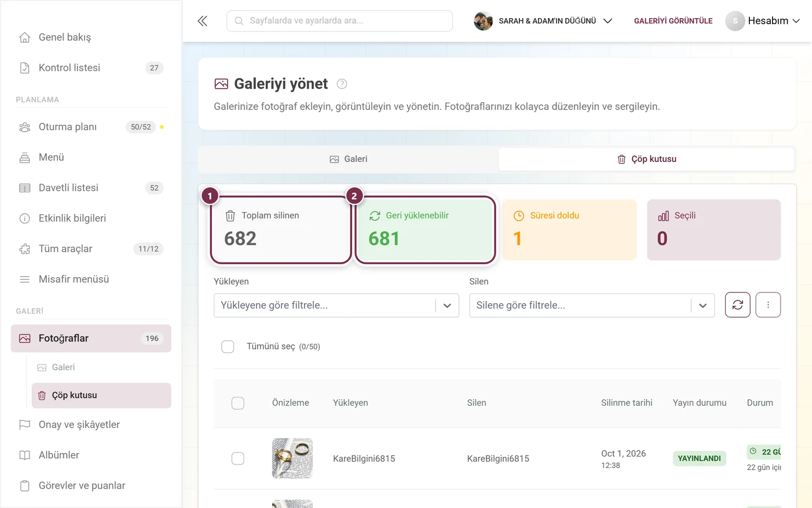
Task: Click the Seçili 0 card
Action: point(714,230)
